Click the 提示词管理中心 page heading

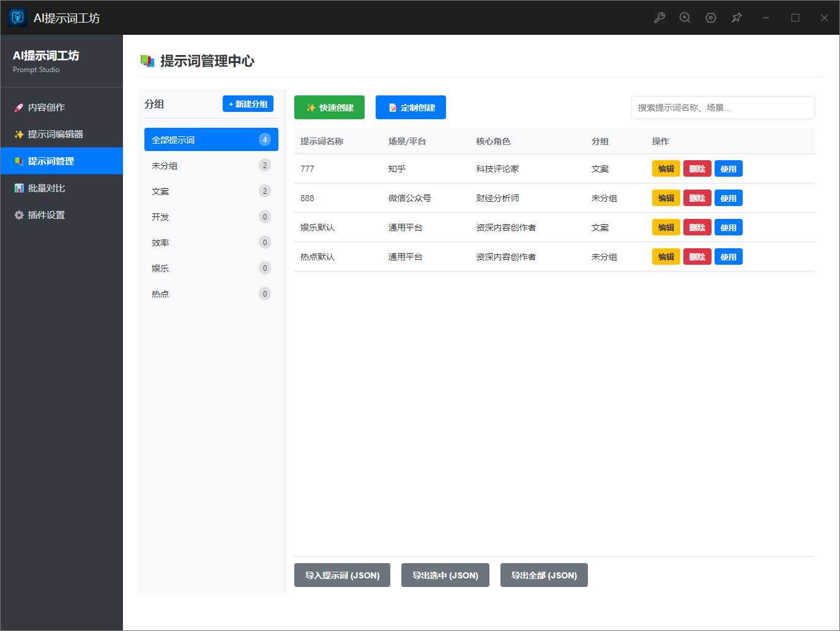pyautogui.click(x=207, y=61)
